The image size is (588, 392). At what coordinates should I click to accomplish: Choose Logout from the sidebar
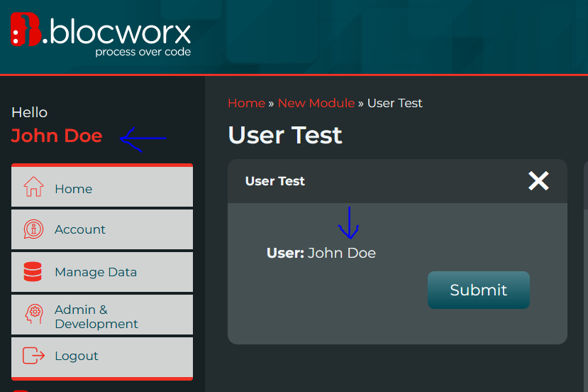(x=102, y=357)
